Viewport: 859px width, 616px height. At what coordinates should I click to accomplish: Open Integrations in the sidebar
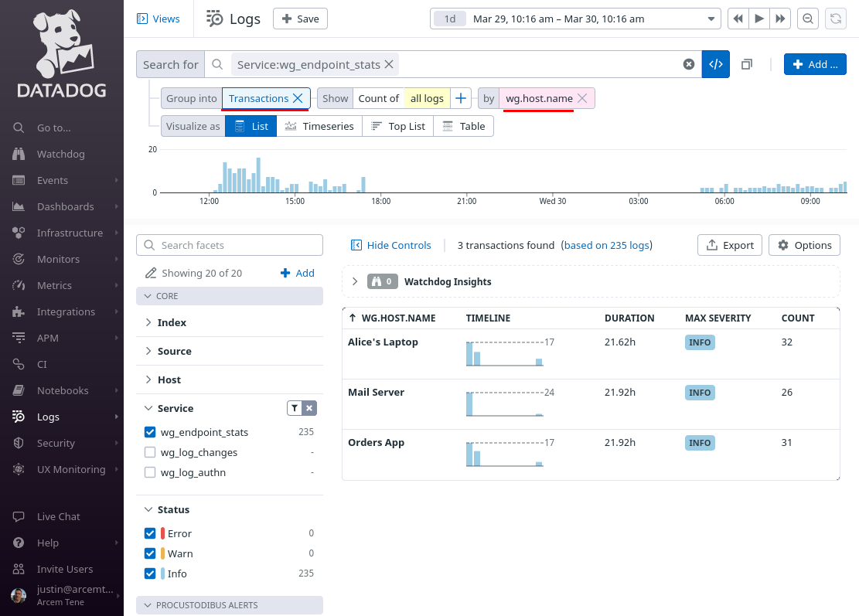click(x=66, y=311)
